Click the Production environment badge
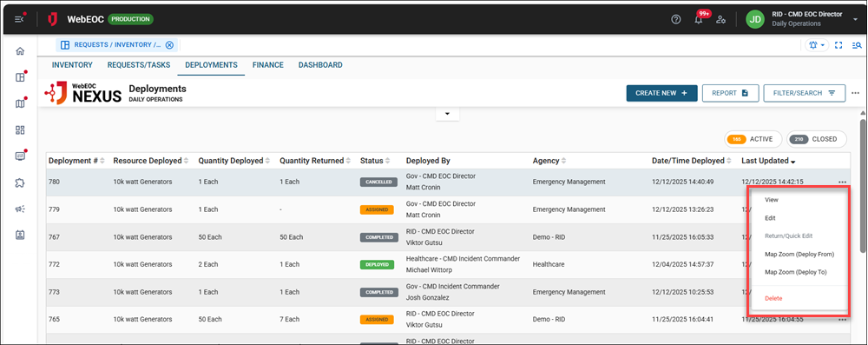This screenshot has height=345, width=868. point(131,19)
